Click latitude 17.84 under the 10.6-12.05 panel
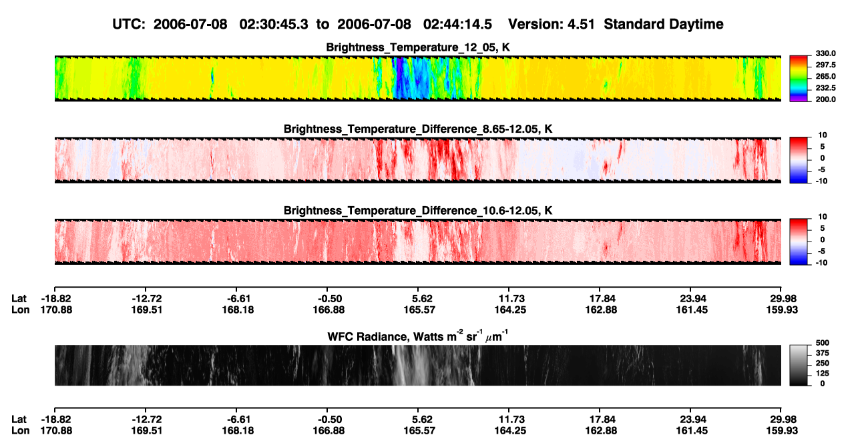This screenshot has width=868, height=445. (602, 298)
